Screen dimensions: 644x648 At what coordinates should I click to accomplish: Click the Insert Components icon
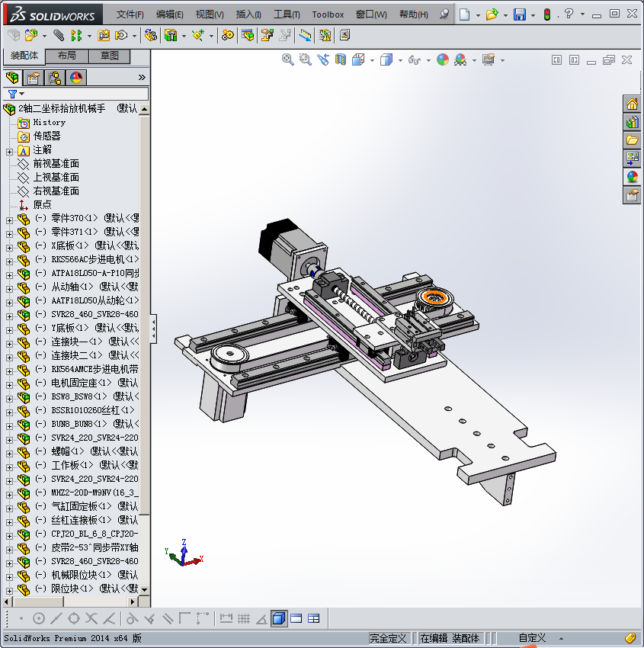pyautogui.click(x=31, y=36)
